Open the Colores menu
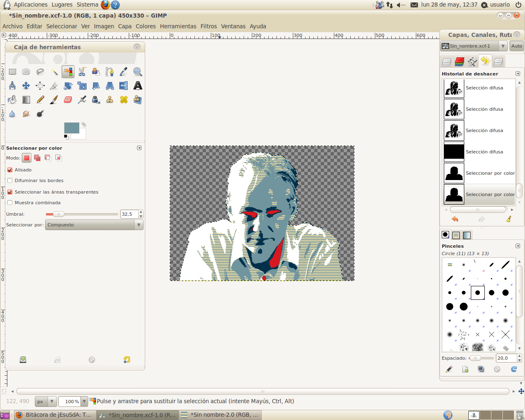Screen dimensions: 525x420 146,26
